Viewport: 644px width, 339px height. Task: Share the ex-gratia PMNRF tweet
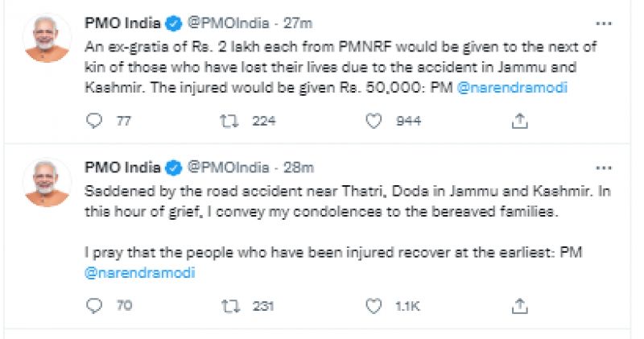coord(520,121)
